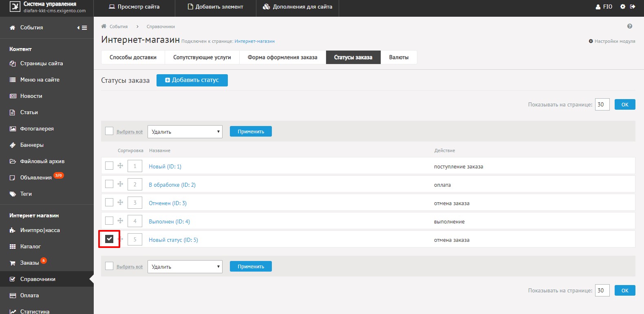Open the Отменен (ID: 3) link
Viewport: 644px width, 314px height.
coord(168,203)
